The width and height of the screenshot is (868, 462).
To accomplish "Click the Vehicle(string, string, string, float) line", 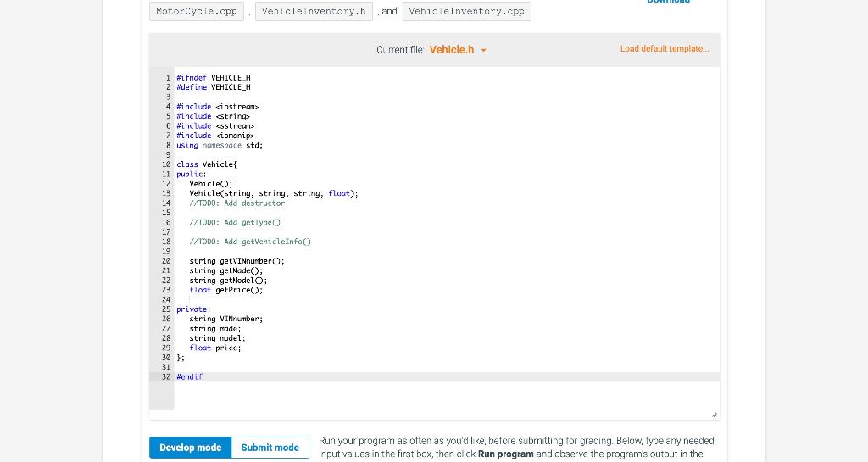I will coord(274,193).
